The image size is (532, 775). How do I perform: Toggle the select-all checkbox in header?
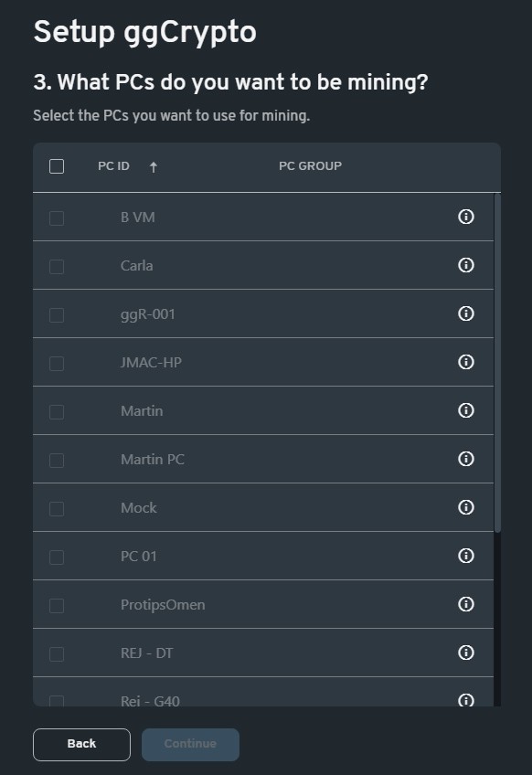57,166
